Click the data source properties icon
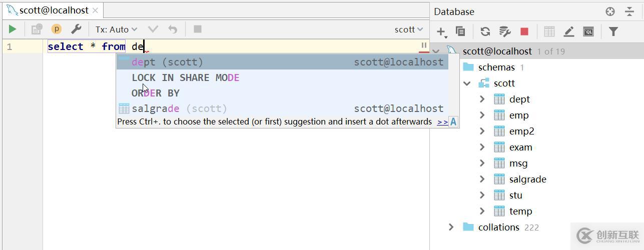The image size is (644, 250). pos(505,31)
